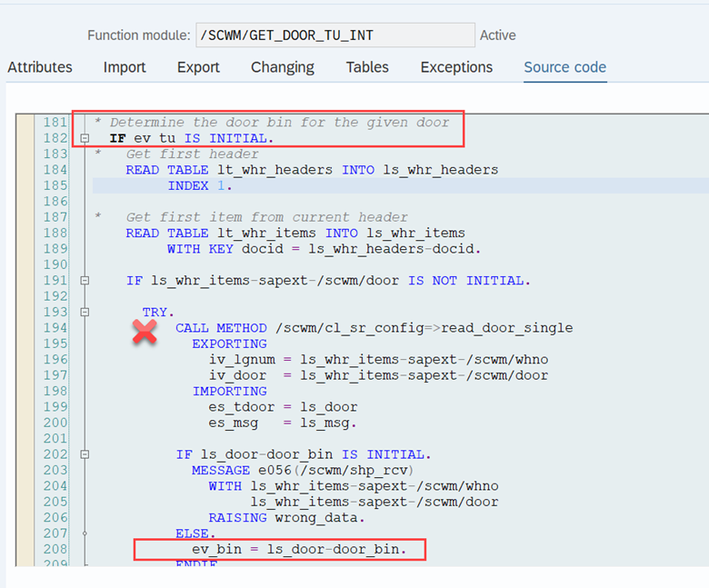
Task: Open the Exceptions tab
Action: [x=456, y=67]
